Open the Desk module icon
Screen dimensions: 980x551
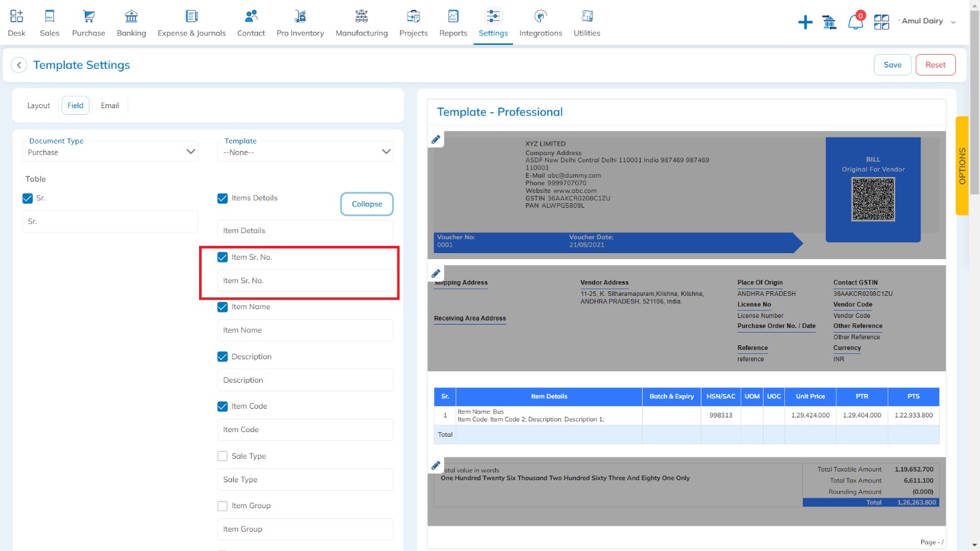click(x=17, y=16)
